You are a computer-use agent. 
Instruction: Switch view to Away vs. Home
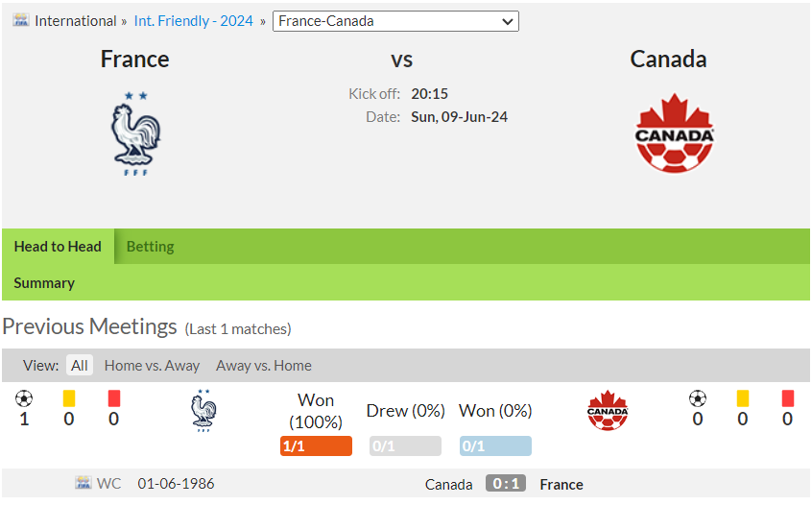pyautogui.click(x=264, y=365)
